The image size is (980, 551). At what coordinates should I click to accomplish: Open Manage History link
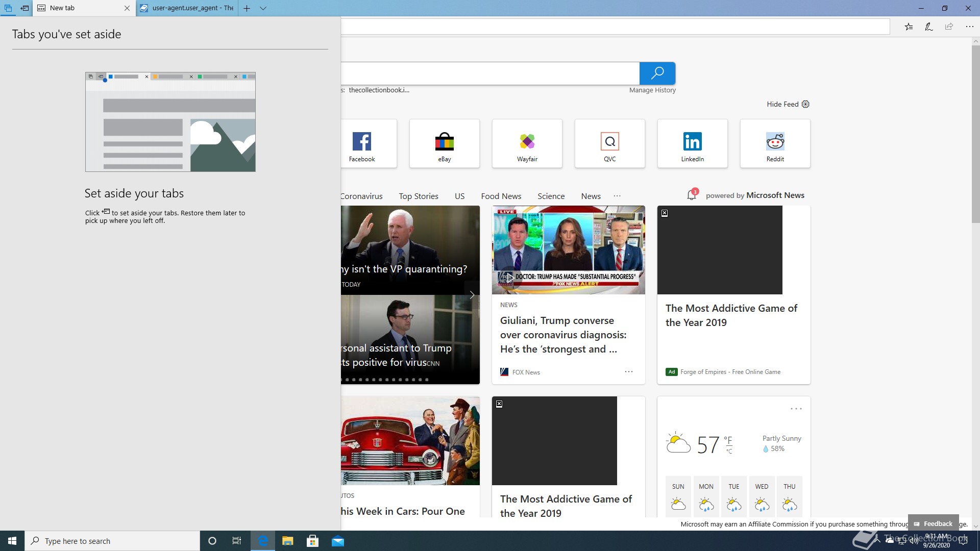(x=652, y=90)
